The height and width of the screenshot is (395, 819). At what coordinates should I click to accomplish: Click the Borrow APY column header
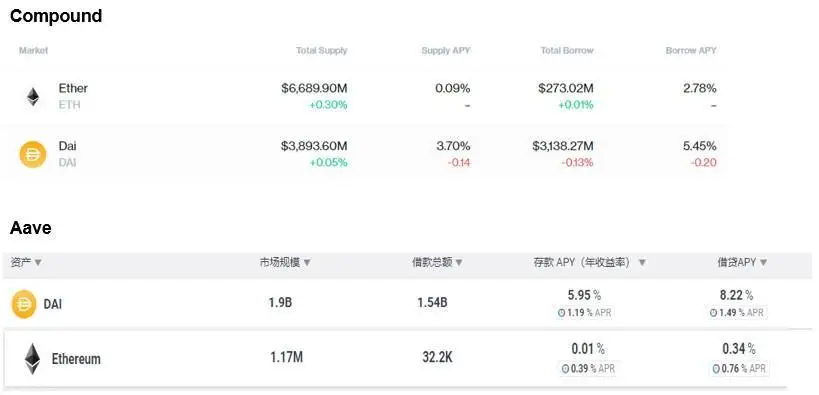691,51
